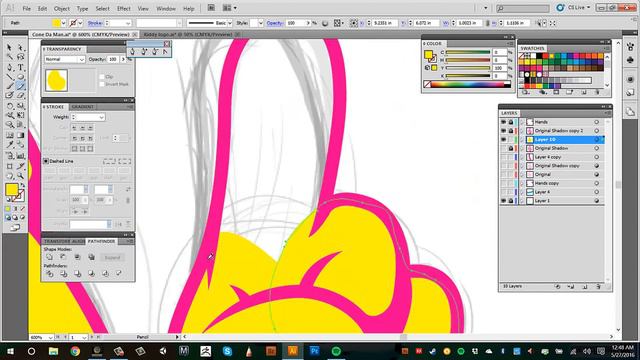This screenshot has height=360, width=640.
Task: Toggle visibility of Layer 1
Action: 503,201
